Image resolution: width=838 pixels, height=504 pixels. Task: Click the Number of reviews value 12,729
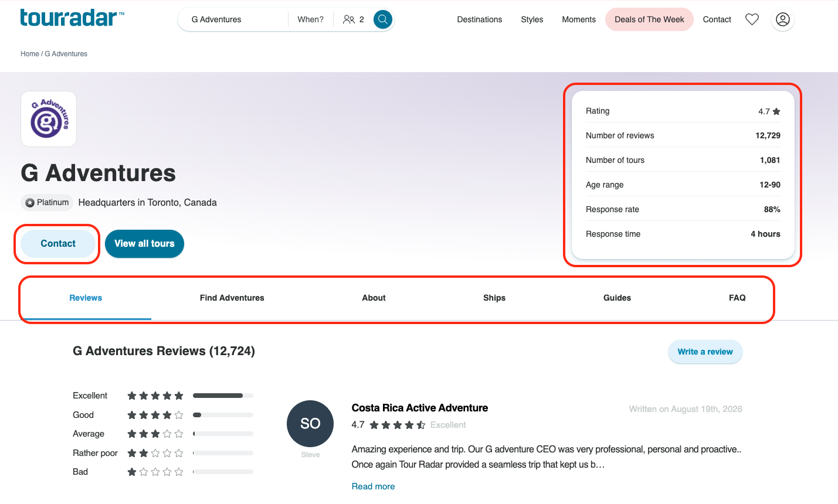[x=768, y=135]
